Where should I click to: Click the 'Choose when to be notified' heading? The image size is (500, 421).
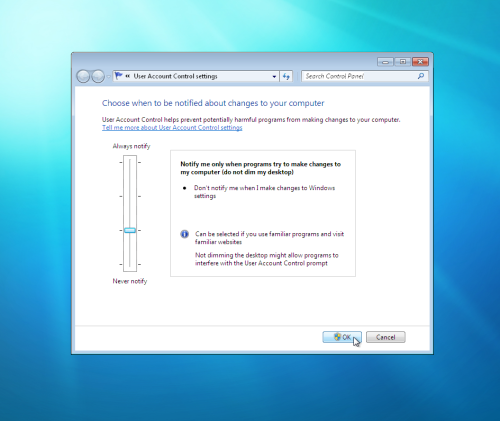[x=213, y=103]
